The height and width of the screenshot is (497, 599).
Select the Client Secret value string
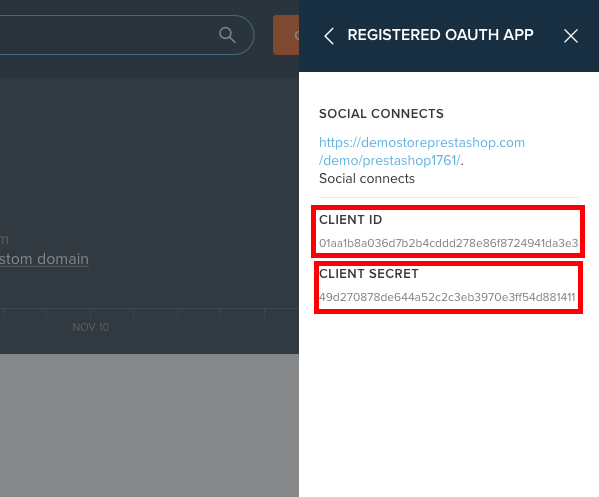coord(447,297)
